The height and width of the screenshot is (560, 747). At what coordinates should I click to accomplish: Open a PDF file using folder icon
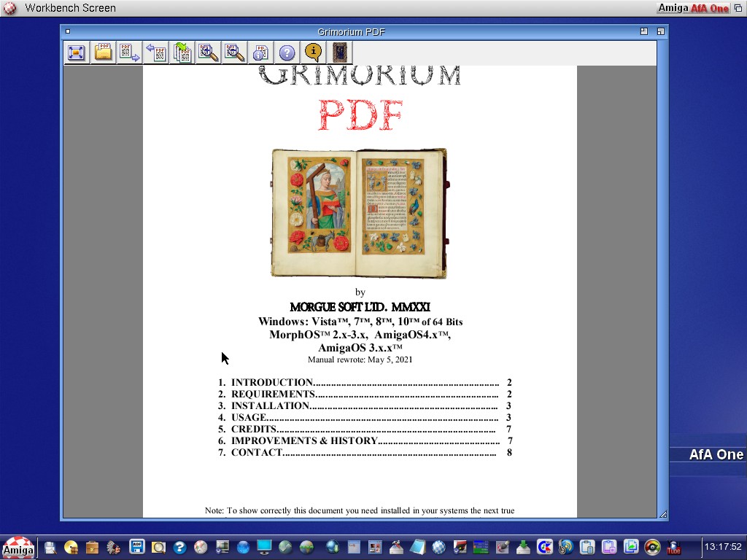pyautogui.click(x=103, y=52)
